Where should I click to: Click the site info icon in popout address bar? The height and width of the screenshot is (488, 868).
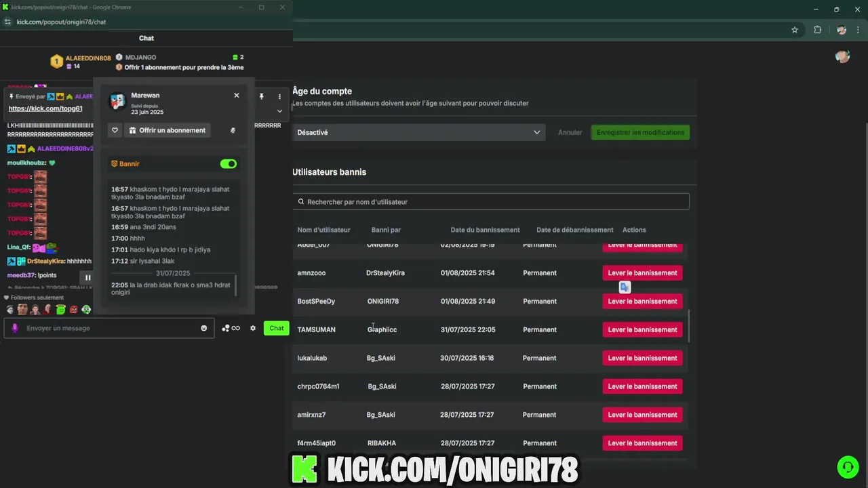tap(8, 22)
